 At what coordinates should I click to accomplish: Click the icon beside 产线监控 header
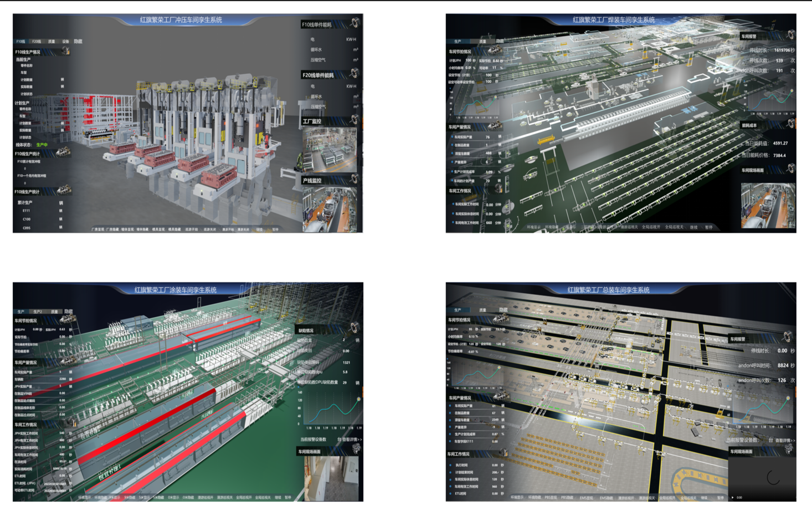(354, 179)
